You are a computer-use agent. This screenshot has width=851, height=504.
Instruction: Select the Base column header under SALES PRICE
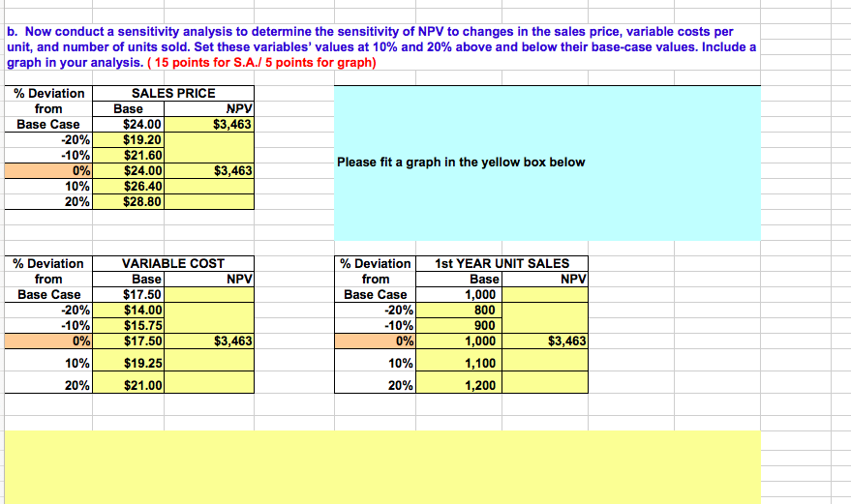tap(128, 109)
